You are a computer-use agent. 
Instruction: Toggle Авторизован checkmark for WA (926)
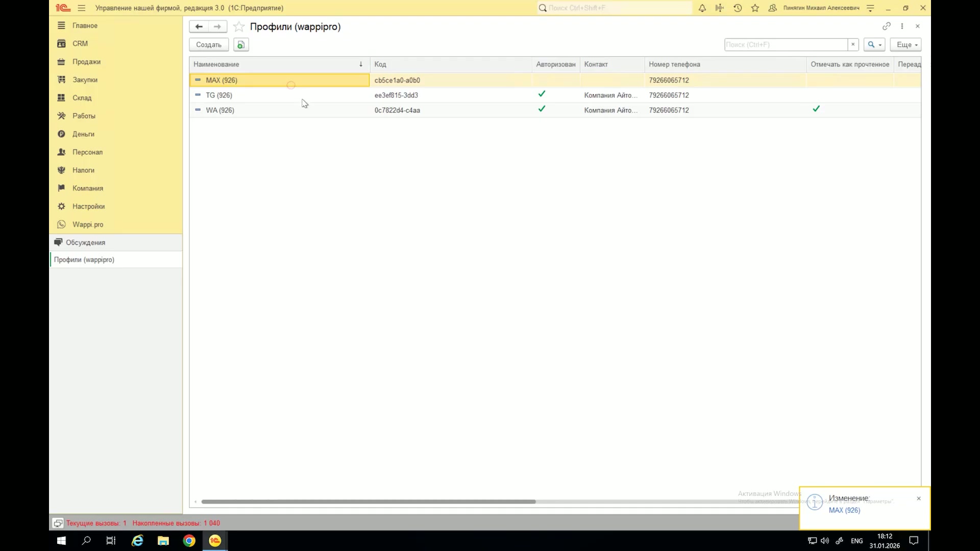542,109
